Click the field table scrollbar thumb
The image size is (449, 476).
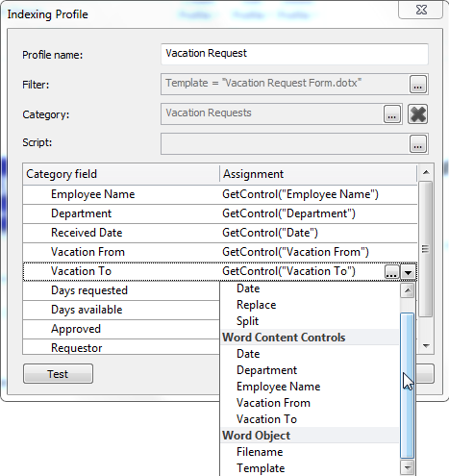426,249
